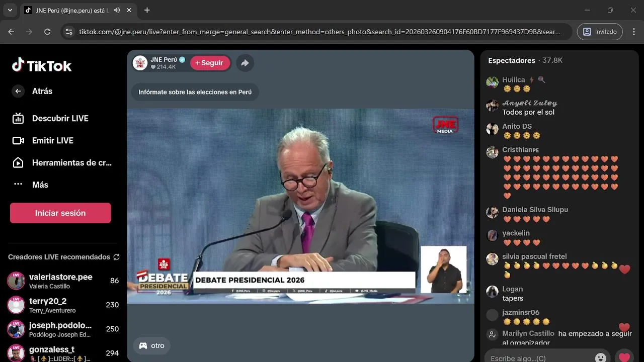Click terry20_2 avatar
Screen dimensions: 644x362
pos(16,305)
